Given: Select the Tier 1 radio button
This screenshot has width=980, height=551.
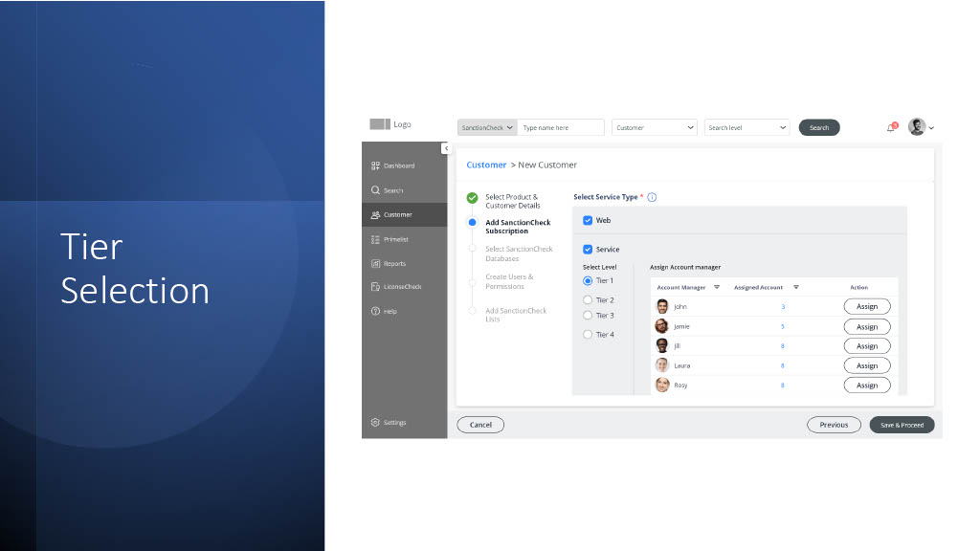Looking at the screenshot, I should coord(588,281).
